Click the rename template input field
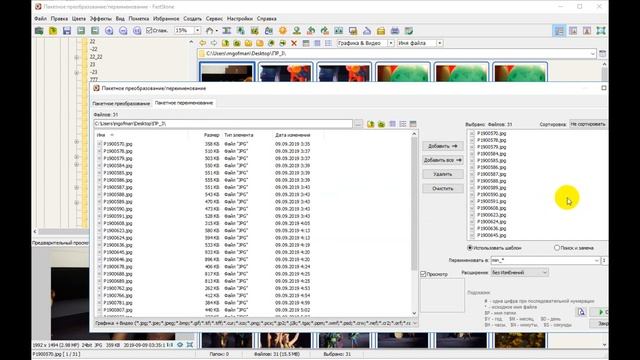Viewport: 640px width, 360px height. [x=542, y=260]
